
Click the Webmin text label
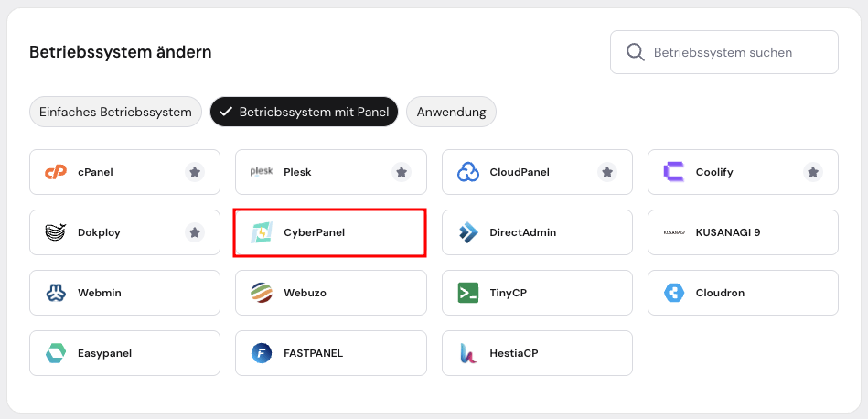100,293
